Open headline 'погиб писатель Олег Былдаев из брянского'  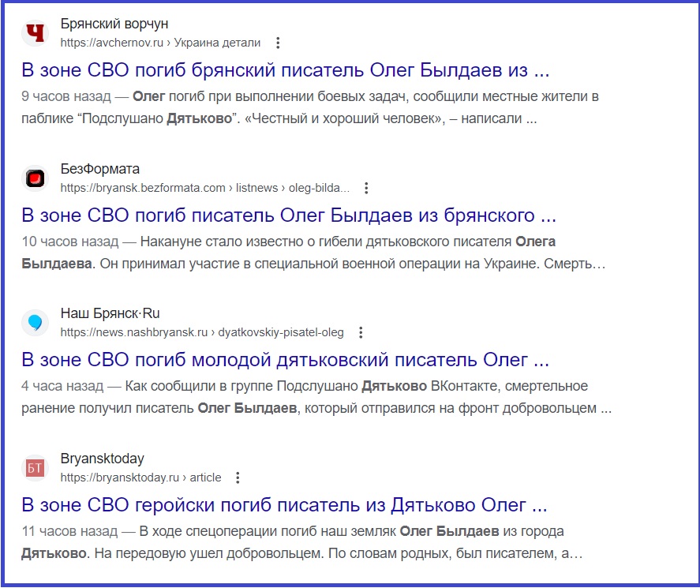click(x=289, y=215)
